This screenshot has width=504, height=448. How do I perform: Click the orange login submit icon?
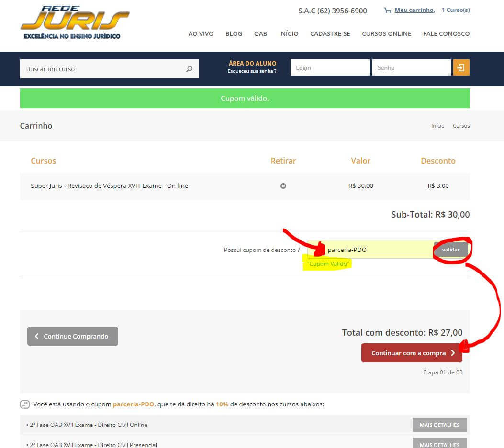[x=461, y=67]
